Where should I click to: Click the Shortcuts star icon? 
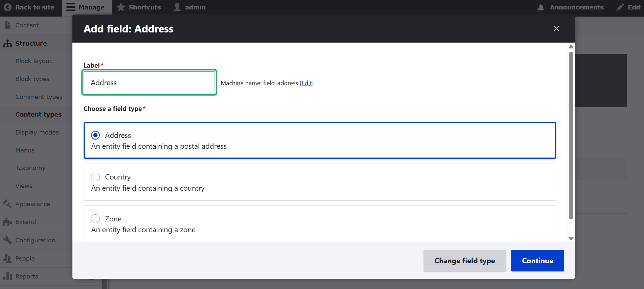tap(121, 7)
